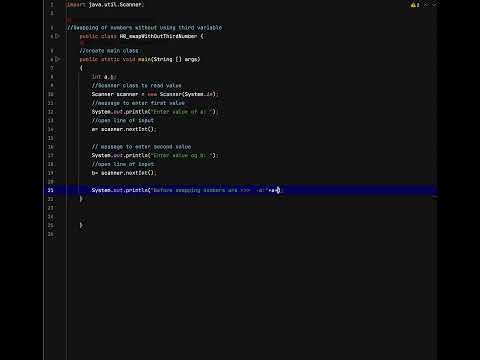Click the highlighted Before swapping println line

pyautogui.click(x=187, y=190)
